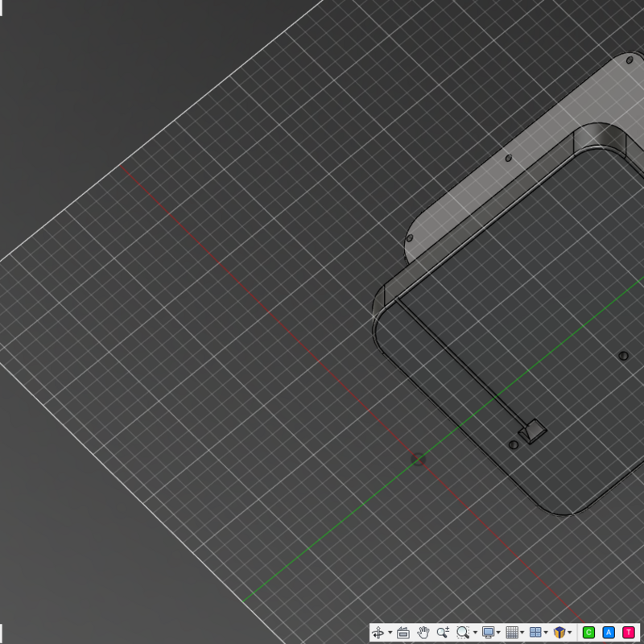Activate the Orbit tool icon
The height and width of the screenshot is (644, 644).
tap(378, 633)
